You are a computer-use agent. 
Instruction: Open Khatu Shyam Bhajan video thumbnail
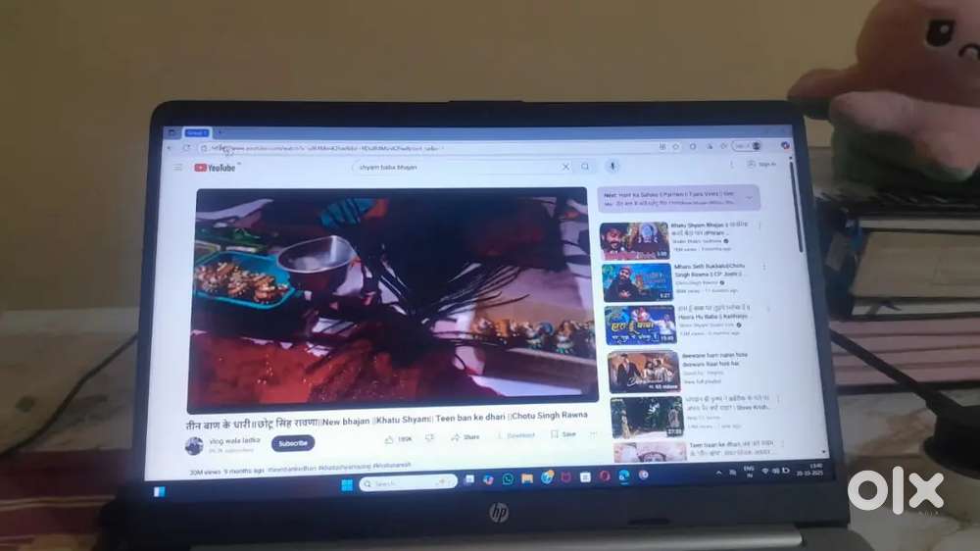coord(634,241)
